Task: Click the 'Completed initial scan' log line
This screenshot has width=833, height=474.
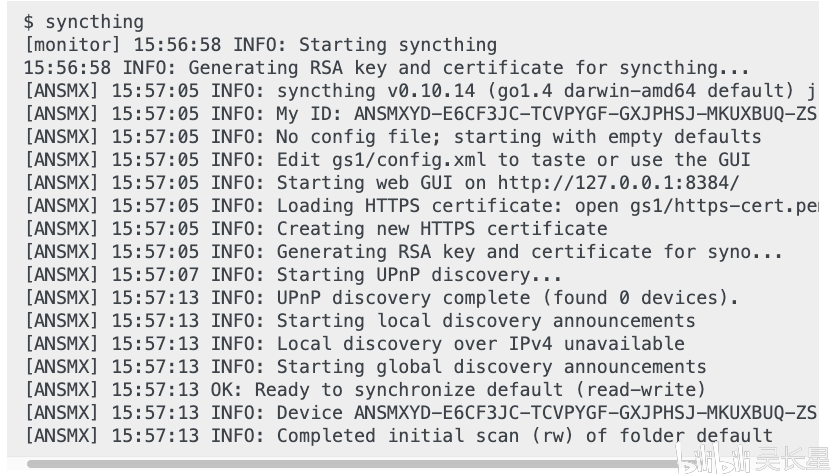Action: [398, 436]
